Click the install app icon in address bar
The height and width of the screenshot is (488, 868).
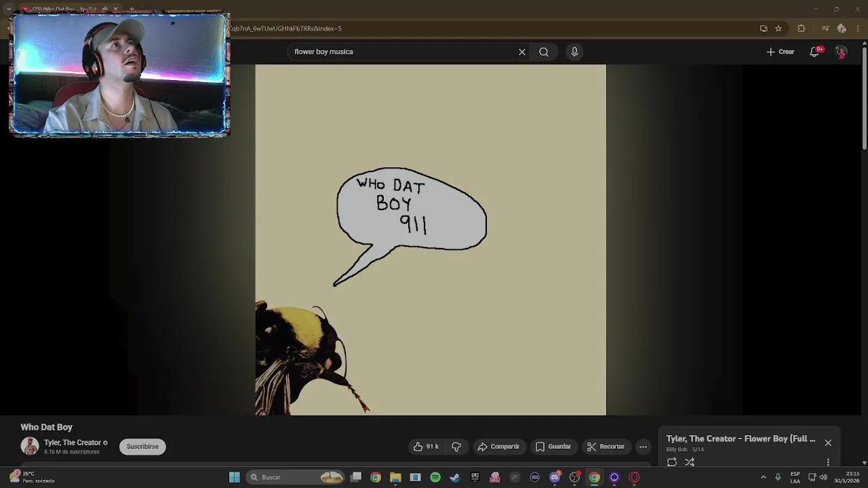764,28
